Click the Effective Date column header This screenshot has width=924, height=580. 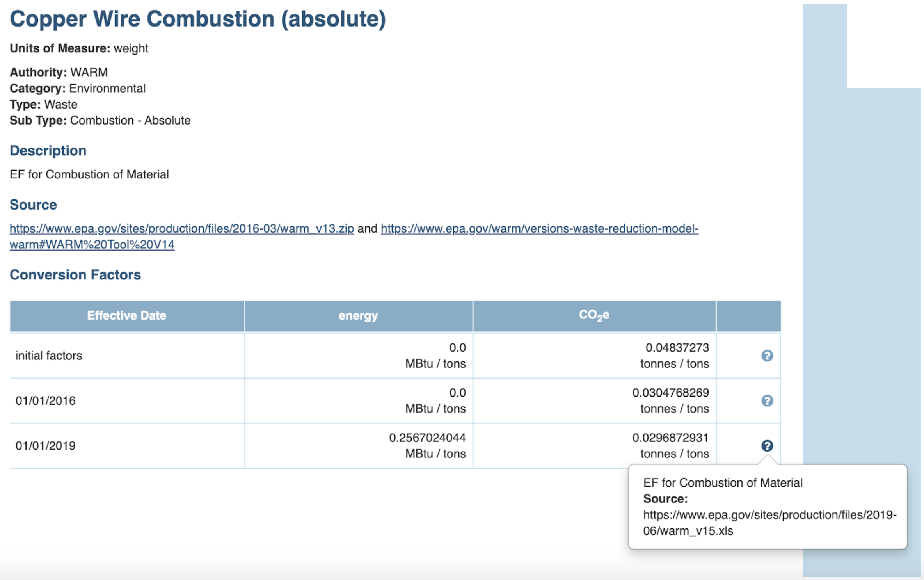127,315
